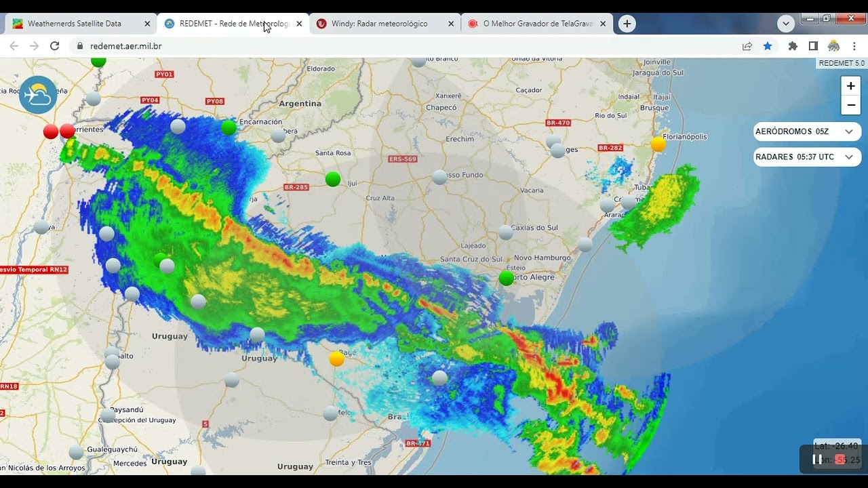Image resolution: width=868 pixels, height=488 pixels.
Task: Click the gray aerodrome marker near Caxias do Sul
Action: click(505, 232)
